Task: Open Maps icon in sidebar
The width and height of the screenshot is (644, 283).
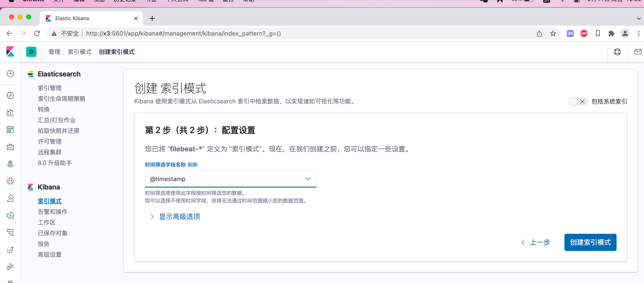Action: click(10, 164)
